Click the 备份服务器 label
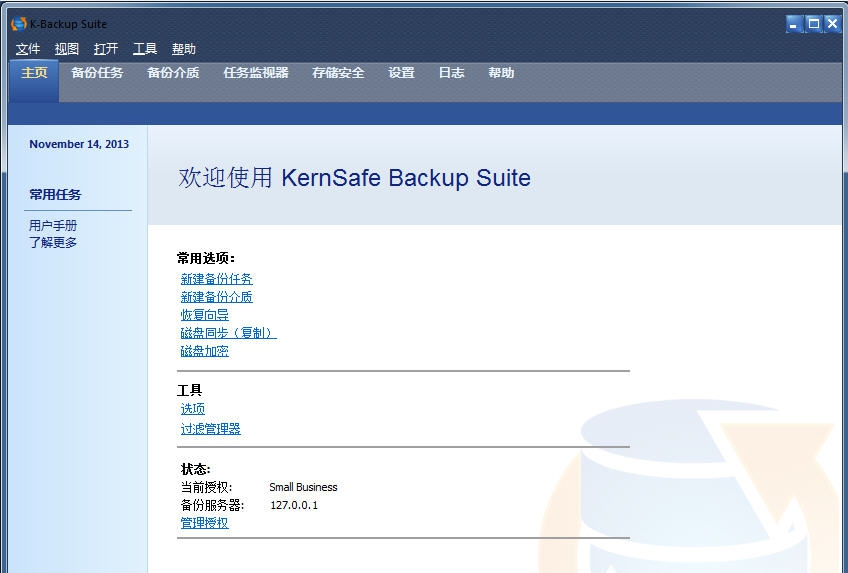 pyautogui.click(x=213, y=505)
